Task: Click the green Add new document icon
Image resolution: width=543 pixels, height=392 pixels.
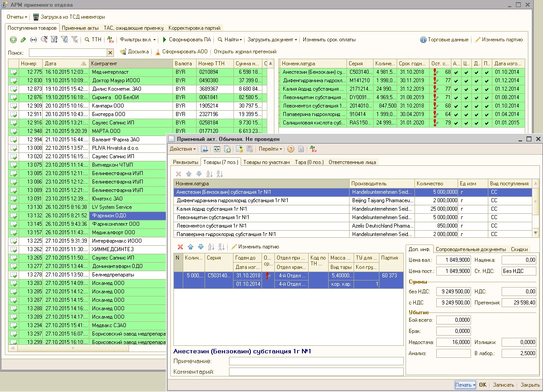Action: point(13,40)
